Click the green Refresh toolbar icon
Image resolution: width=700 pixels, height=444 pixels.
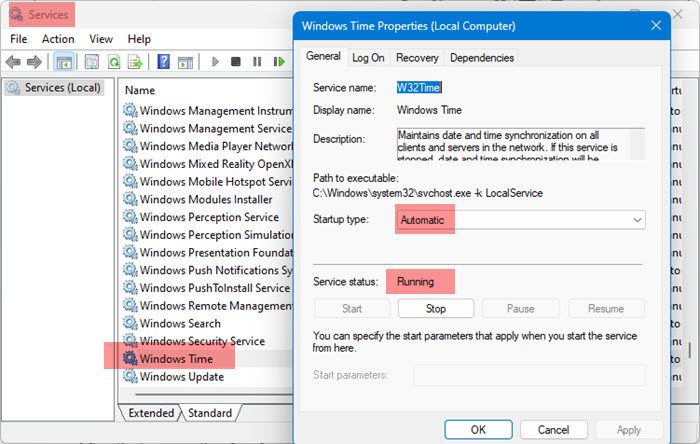tap(114, 62)
